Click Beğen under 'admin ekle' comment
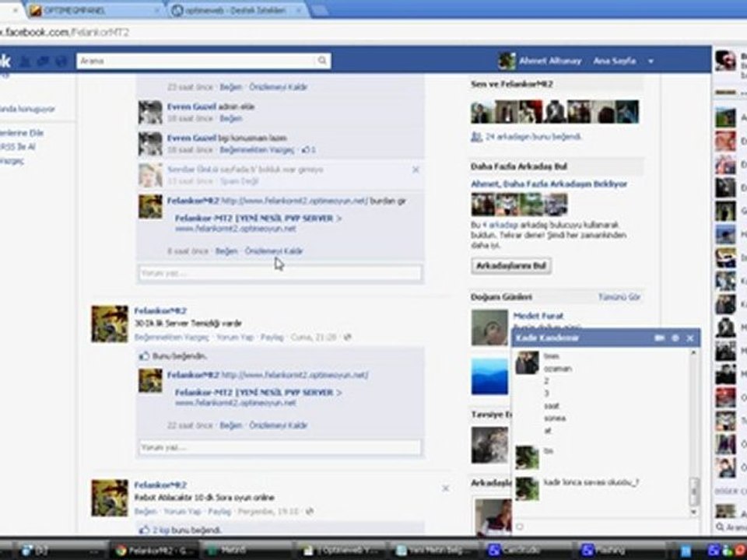 point(230,118)
